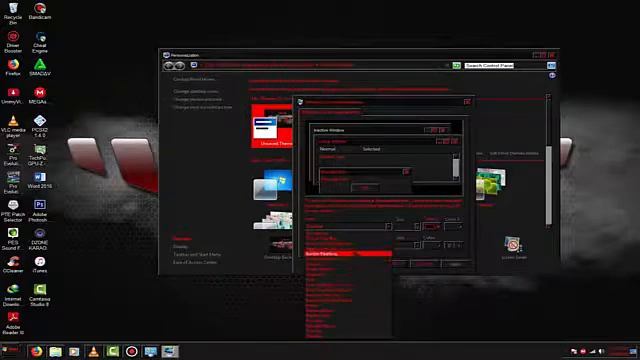Launch Word 2016 from desktop
640x360 pixels.
(40, 180)
